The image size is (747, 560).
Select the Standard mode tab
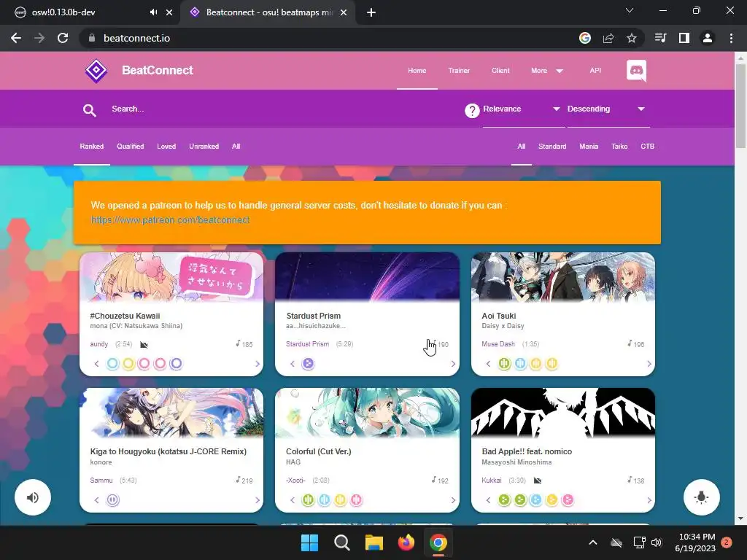pyautogui.click(x=552, y=146)
